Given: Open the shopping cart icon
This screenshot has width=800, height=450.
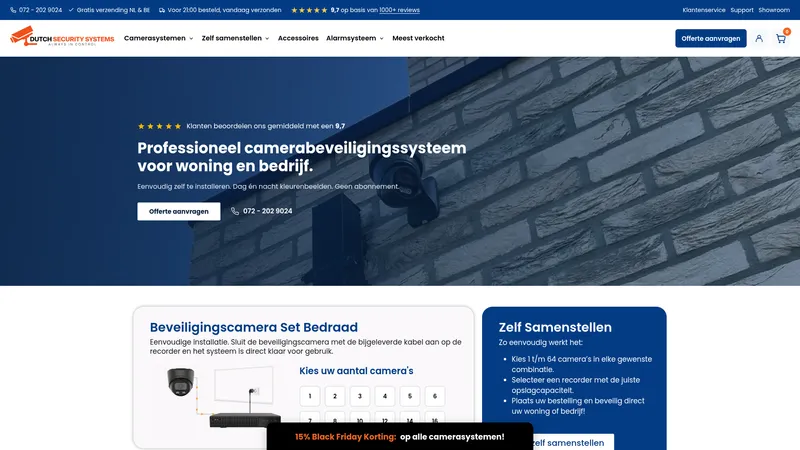Looking at the screenshot, I should pos(781,38).
